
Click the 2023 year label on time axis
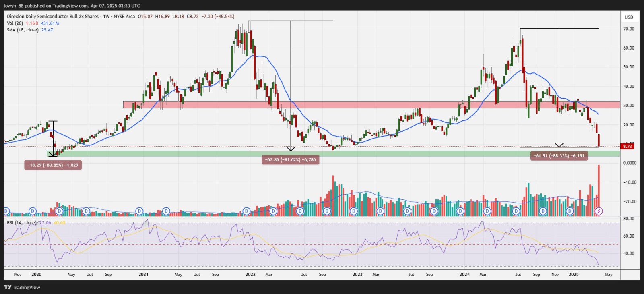(x=357, y=275)
